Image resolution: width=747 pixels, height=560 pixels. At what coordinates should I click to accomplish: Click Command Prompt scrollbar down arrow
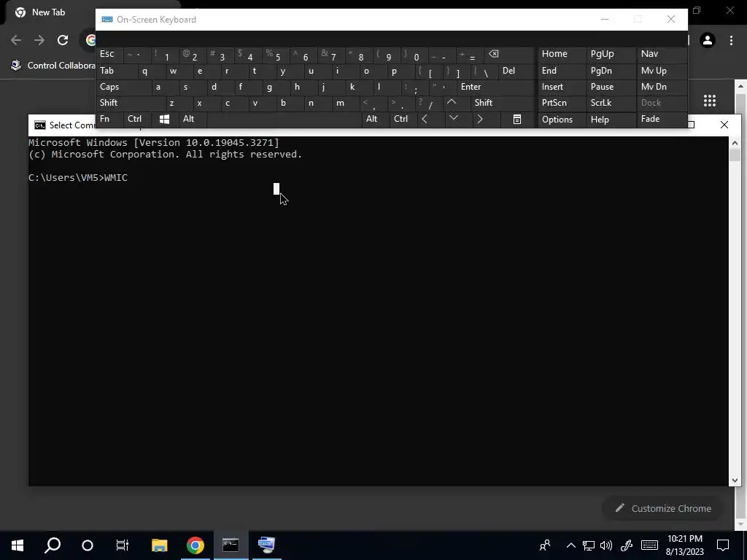(x=735, y=481)
